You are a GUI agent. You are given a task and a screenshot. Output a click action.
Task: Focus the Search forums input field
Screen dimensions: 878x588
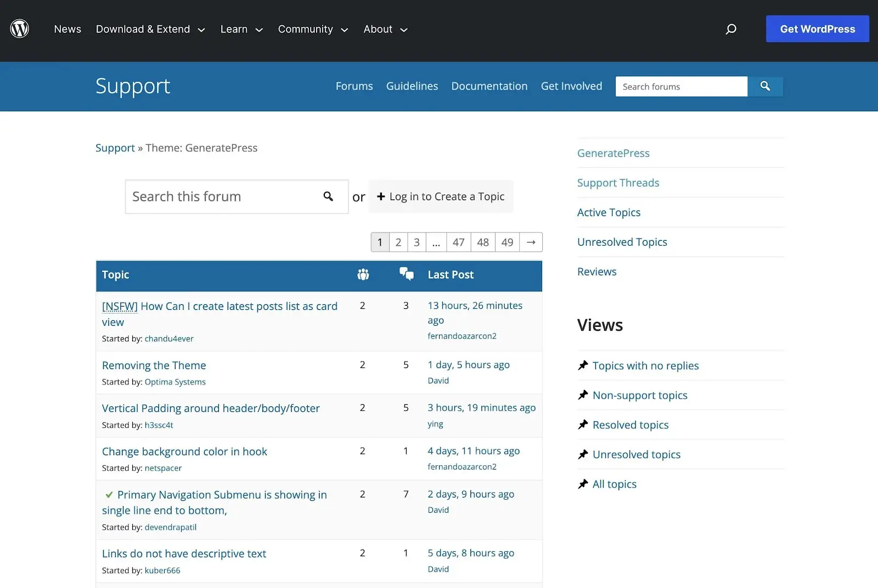click(x=681, y=86)
